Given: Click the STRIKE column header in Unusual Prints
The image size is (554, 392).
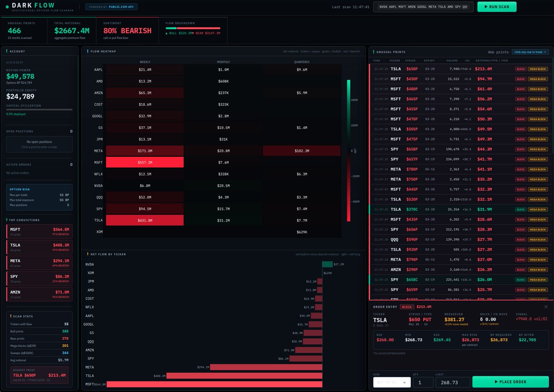Looking at the screenshot, I should (410, 60).
